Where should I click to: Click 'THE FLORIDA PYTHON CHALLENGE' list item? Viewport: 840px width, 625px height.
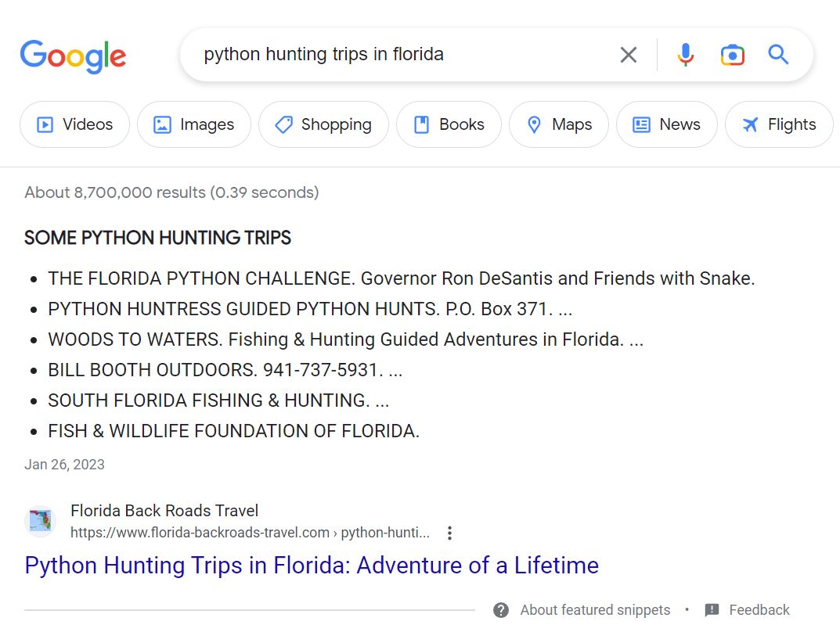pos(402,278)
